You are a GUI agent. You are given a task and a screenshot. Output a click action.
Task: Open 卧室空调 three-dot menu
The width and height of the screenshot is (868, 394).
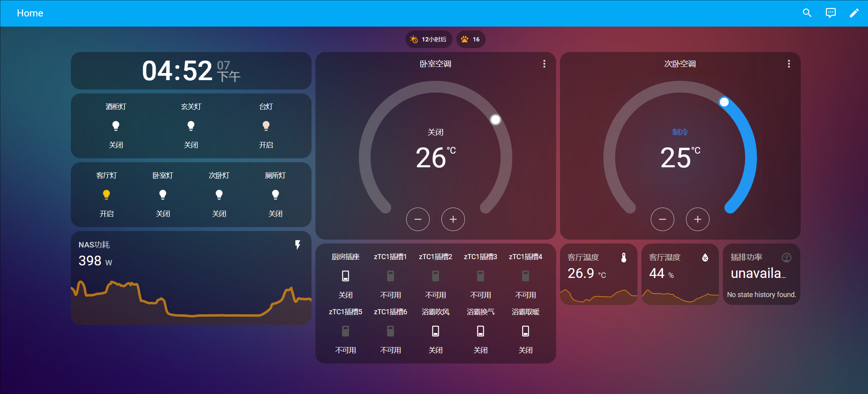point(544,64)
